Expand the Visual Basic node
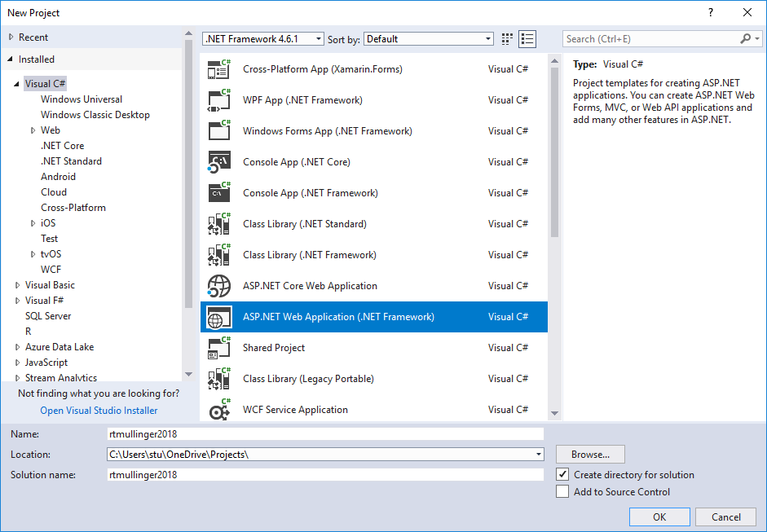 tap(18, 285)
